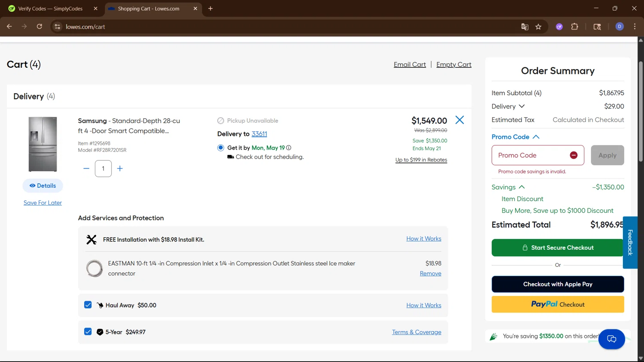644x362 pixels.
Task: Uncheck the Haul Away checkbox
Action: (x=88, y=305)
